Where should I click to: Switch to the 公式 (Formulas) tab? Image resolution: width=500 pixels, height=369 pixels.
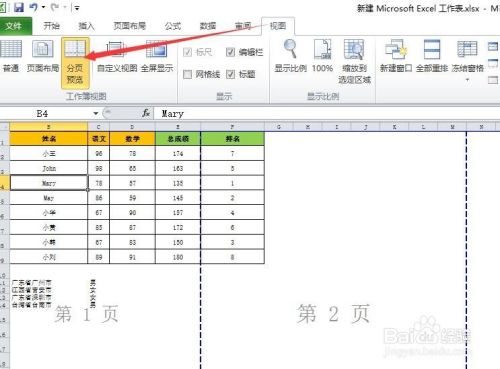pos(173,26)
